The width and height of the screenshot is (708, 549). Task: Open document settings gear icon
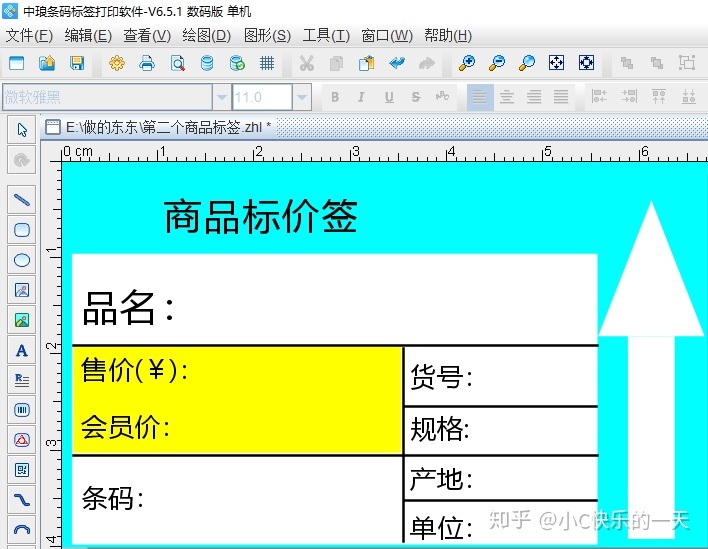click(116, 63)
